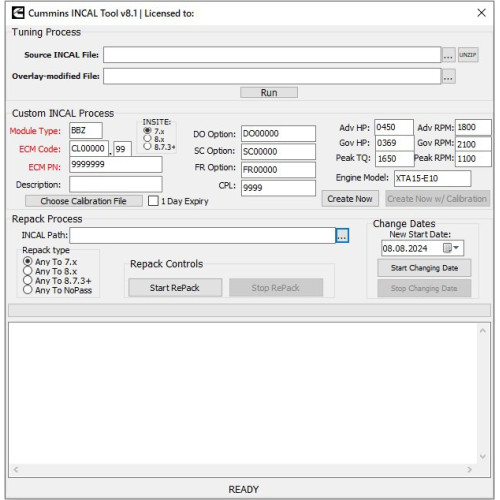Screen dimensions: 500x500
Task: Click Start Changing Date button
Action: coord(424,268)
